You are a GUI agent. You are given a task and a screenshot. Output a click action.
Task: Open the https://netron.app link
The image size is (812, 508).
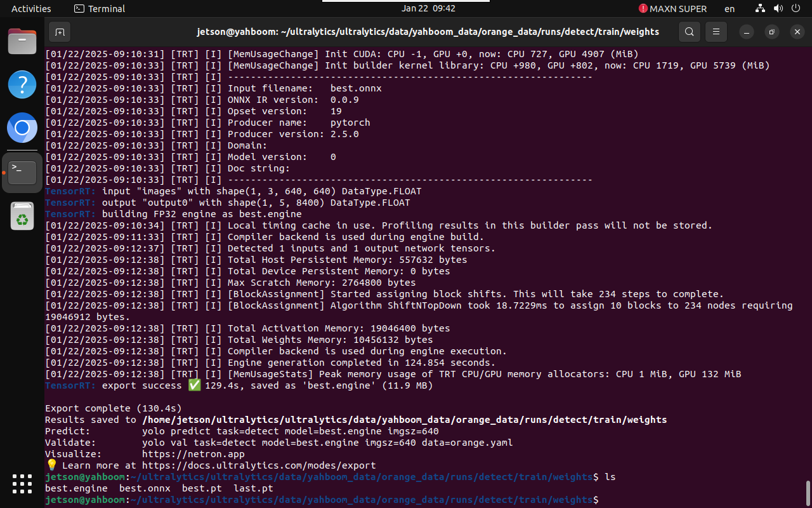(x=193, y=454)
